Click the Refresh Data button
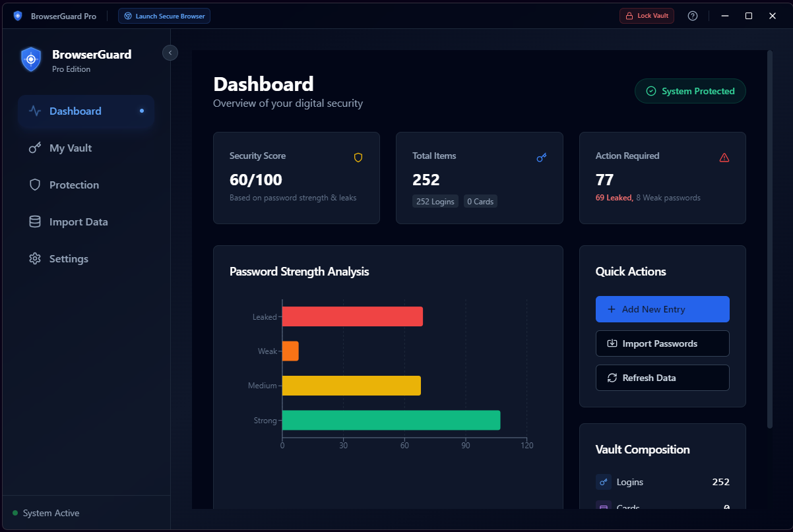Viewport: 793px width, 532px height. (x=662, y=378)
